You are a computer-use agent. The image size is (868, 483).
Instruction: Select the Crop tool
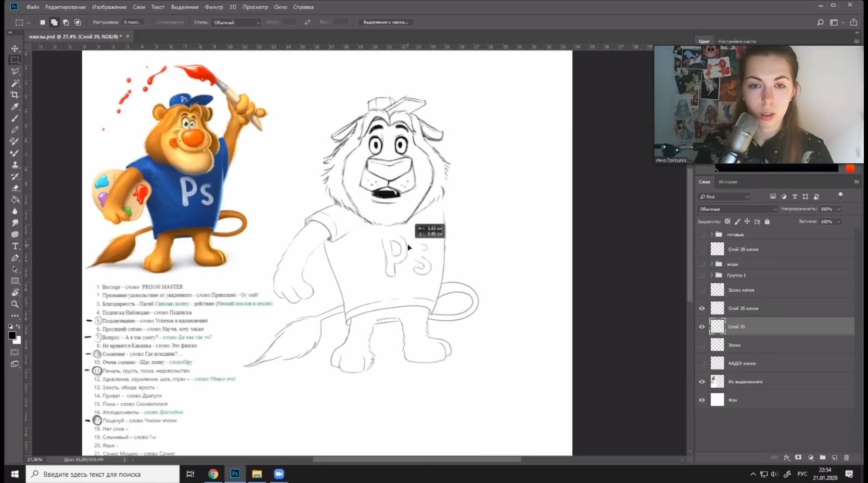click(15, 95)
